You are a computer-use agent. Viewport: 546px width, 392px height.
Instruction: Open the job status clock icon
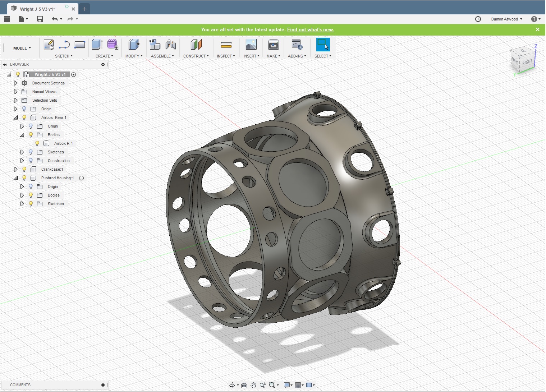(x=478, y=19)
